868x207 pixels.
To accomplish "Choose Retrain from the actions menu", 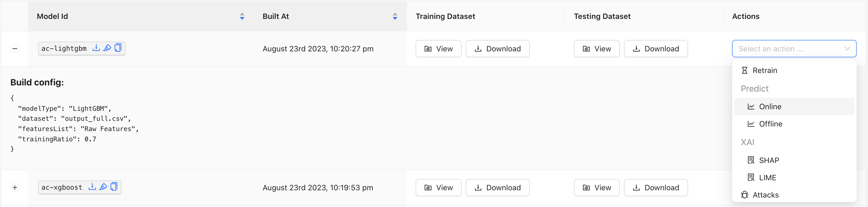I will click(x=765, y=70).
